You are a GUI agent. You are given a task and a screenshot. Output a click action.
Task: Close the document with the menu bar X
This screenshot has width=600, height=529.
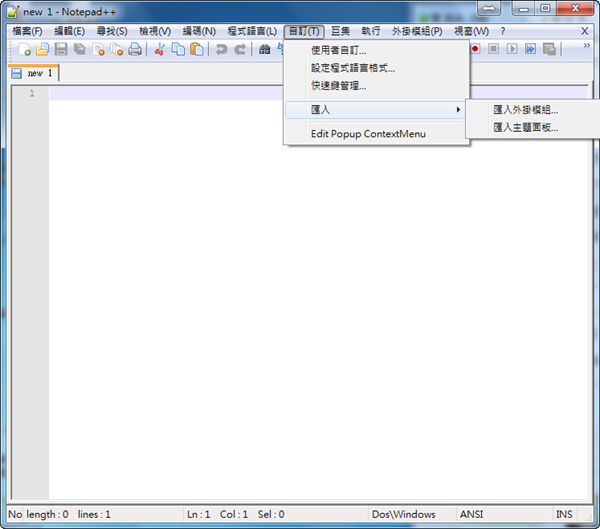pyautogui.click(x=585, y=31)
